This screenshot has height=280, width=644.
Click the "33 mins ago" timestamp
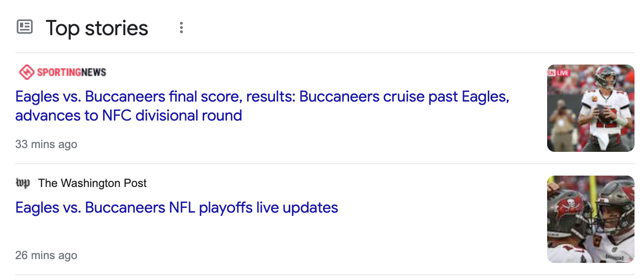click(x=46, y=144)
